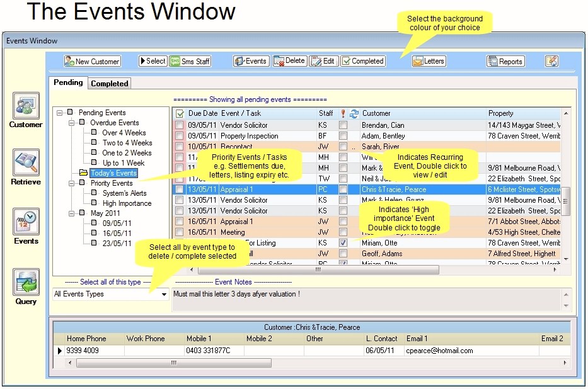Select the Pending tab

(68, 82)
